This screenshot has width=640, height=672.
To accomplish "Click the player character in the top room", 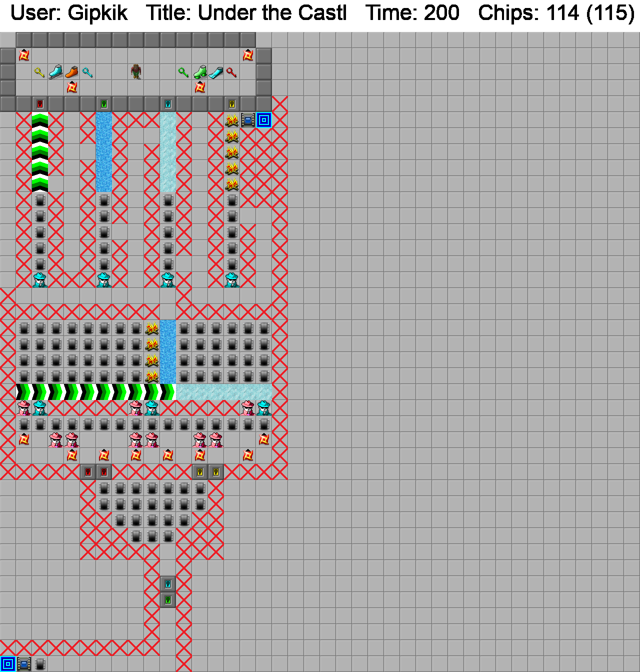I will (x=136, y=72).
